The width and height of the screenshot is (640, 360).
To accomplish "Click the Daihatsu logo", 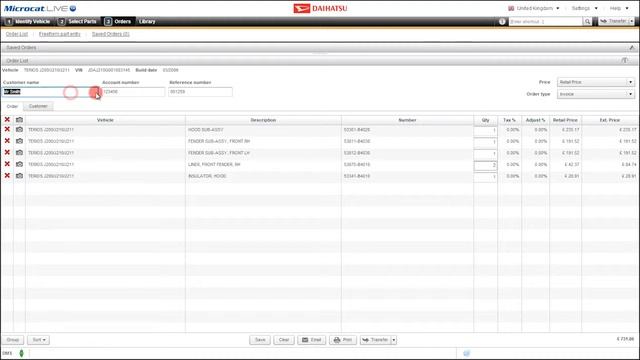I will (x=320, y=8).
